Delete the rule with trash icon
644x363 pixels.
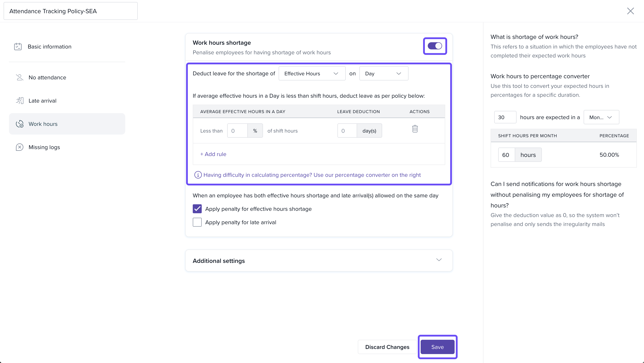point(415,129)
